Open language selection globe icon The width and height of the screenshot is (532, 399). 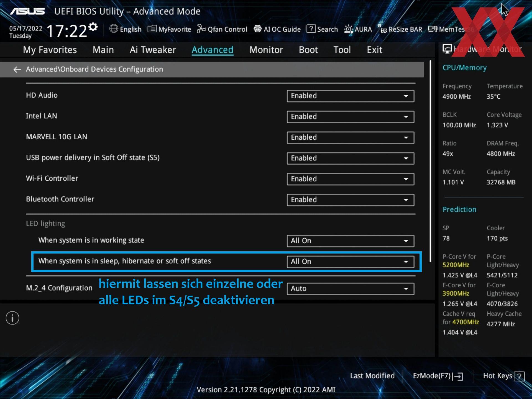[x=114, y=29]
